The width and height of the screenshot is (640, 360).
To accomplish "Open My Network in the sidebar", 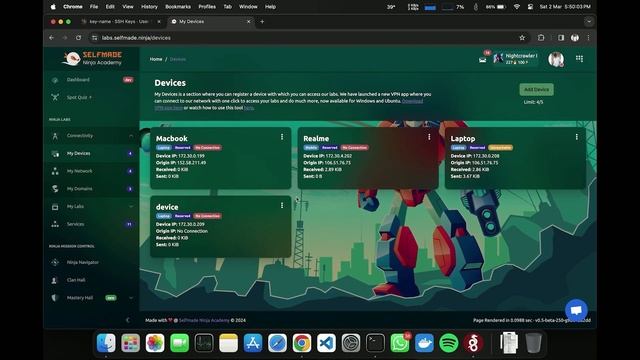I will (x=79, y=171).
